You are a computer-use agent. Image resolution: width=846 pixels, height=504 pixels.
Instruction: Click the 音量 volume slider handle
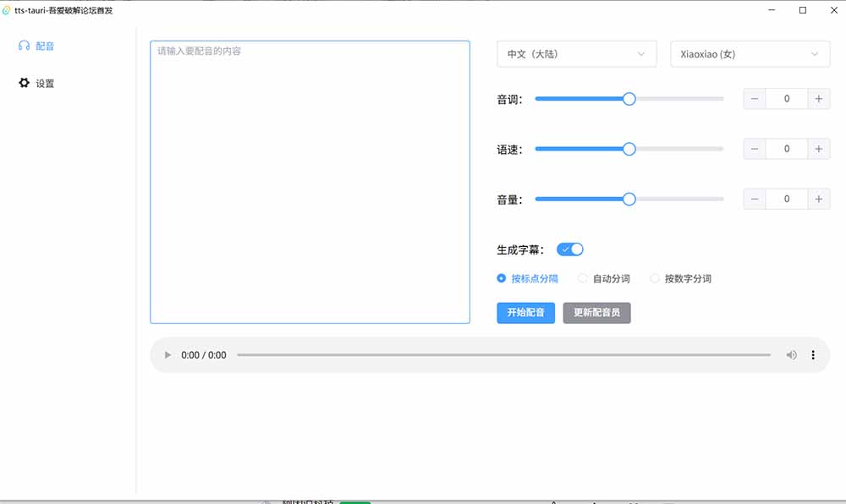click(x=629, y=199)
